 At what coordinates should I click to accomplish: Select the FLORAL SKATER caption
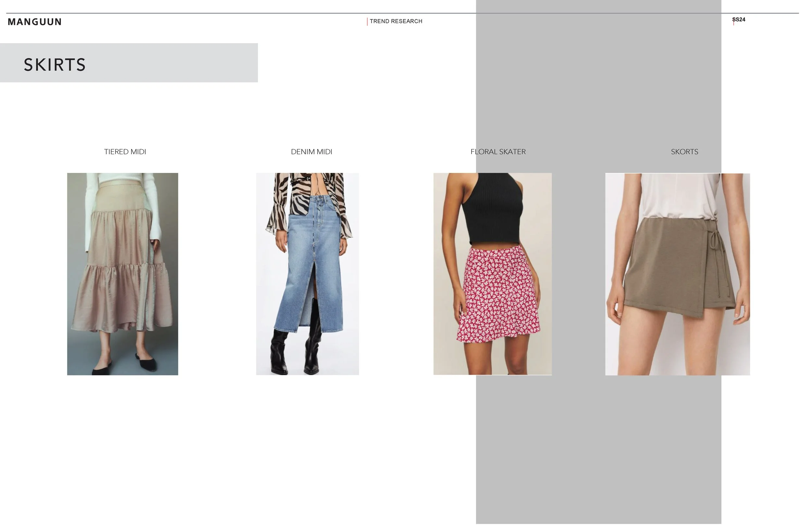[498, 152]
